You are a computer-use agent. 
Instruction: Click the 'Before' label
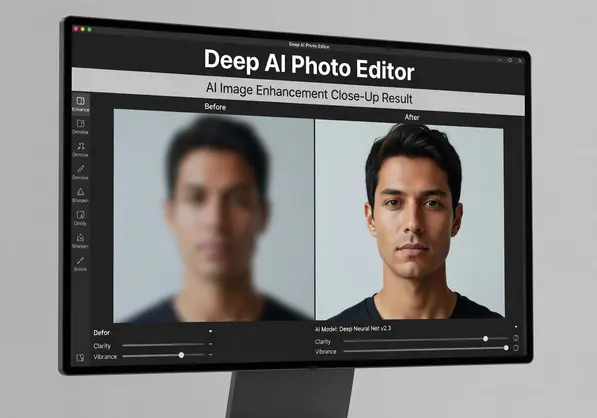(x=215, y=107)
